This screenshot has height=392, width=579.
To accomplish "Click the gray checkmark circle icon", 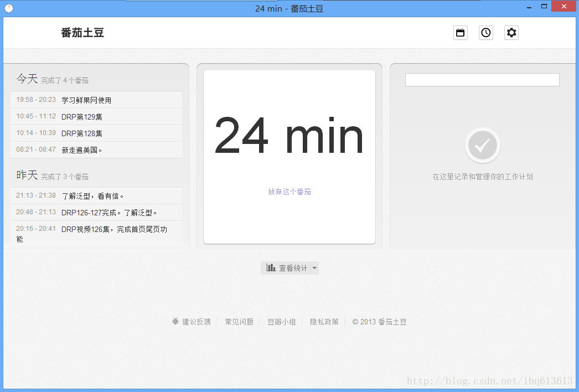I will (482, 145).
